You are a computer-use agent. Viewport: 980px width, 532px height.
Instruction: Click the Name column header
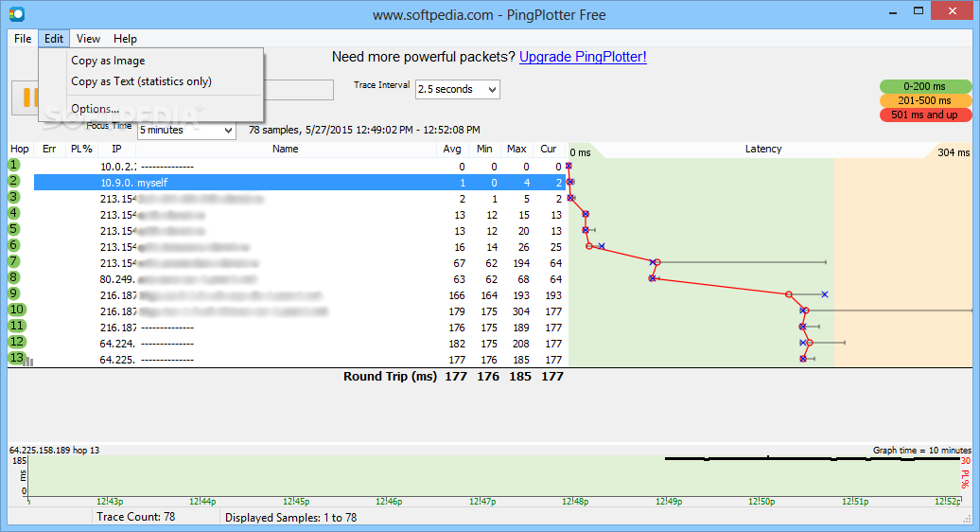click(x=286, y=149)
